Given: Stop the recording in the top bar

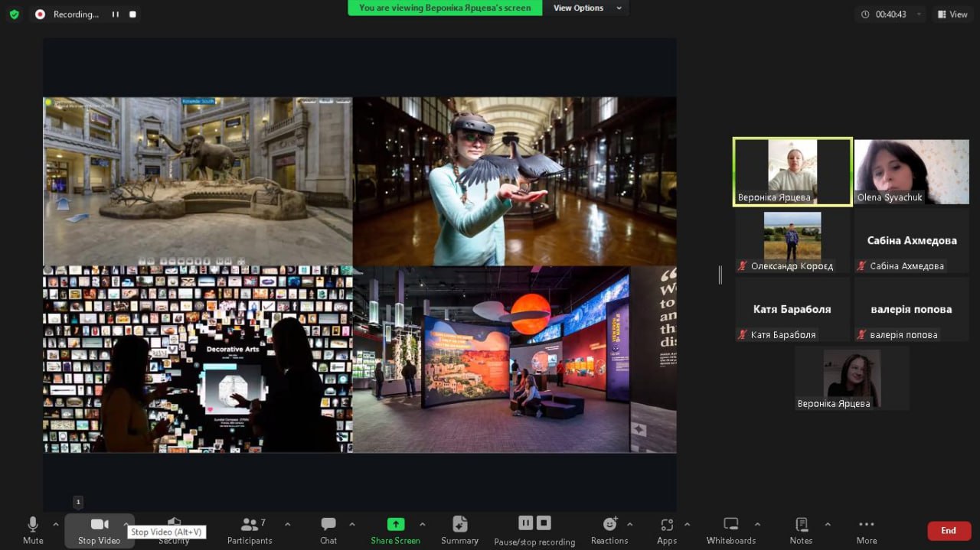Looking at the screenshot, I should pos(132,15).
